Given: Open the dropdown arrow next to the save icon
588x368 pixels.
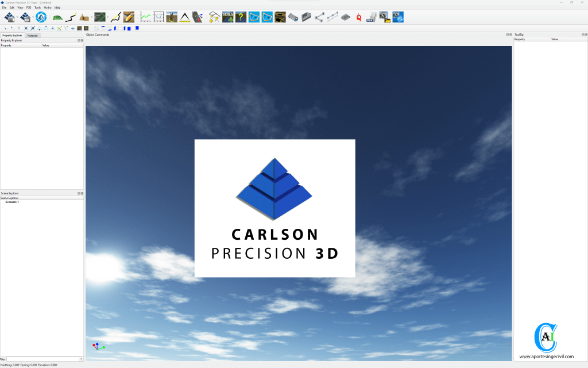Looking at the screenshot, I should 33,17.
